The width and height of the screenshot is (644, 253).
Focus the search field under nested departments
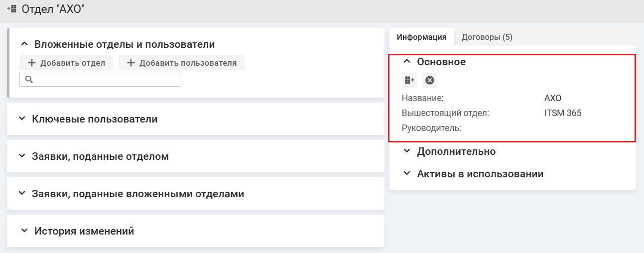tap(106, 80)
